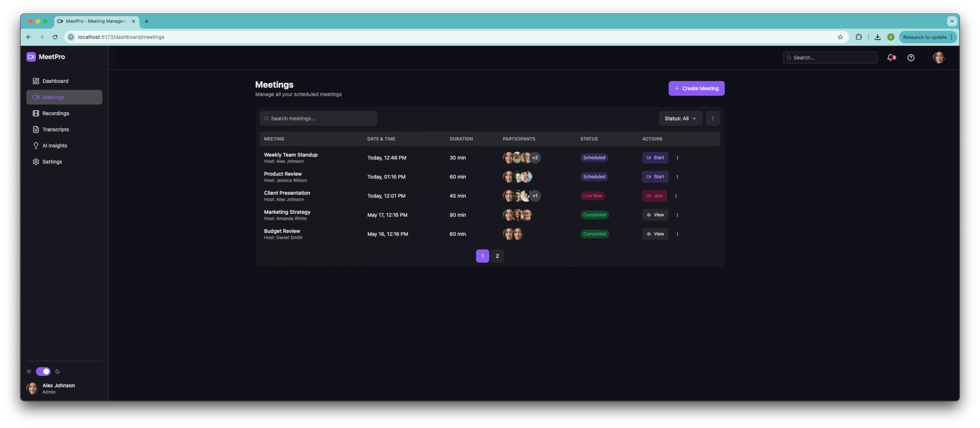This screenshot has height=428, width=980.
Task: Click the Search meetings input field
Action: pos(318,119)
